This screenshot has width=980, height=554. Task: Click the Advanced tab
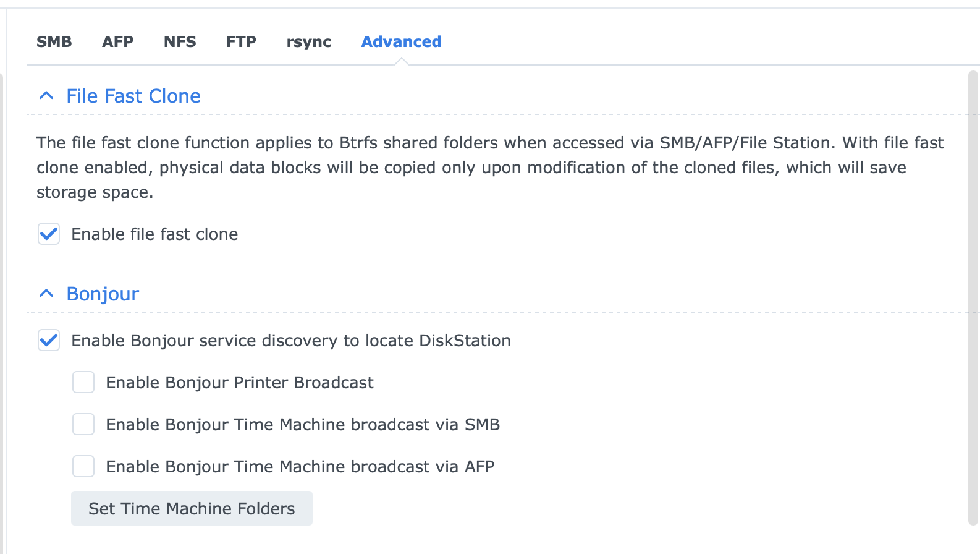tap(401, 42)
